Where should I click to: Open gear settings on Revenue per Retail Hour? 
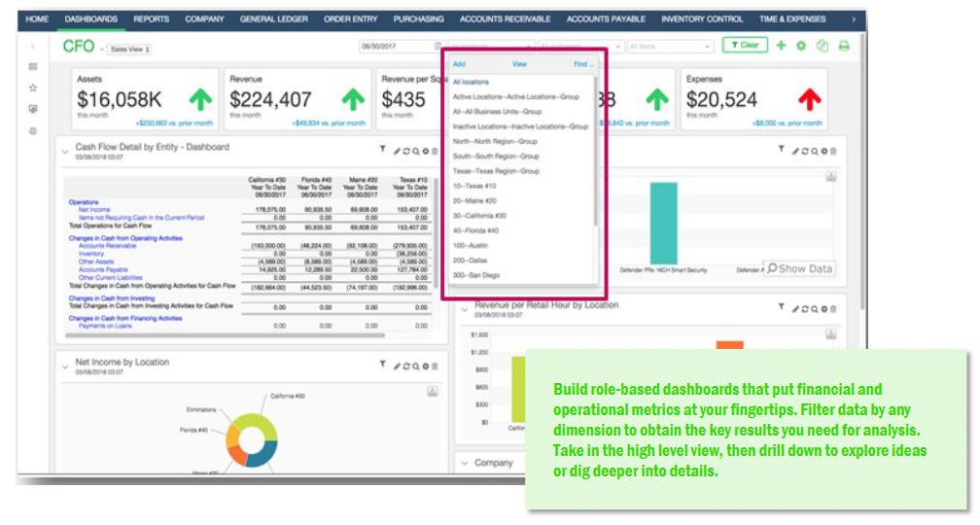click(823, 309)
